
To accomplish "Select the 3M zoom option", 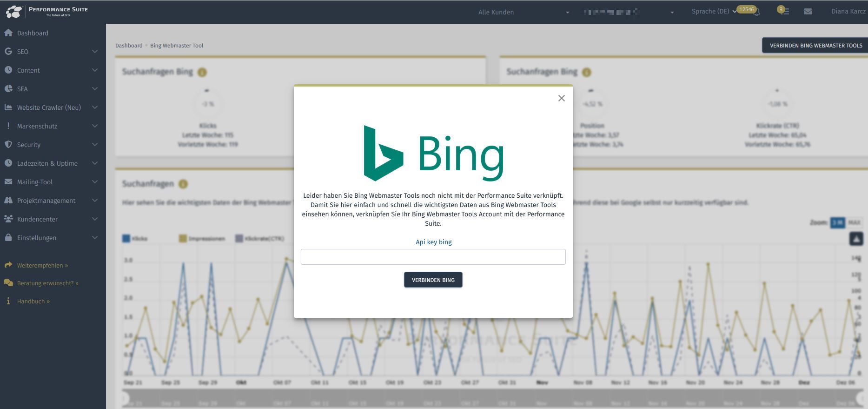I will [838, 223].
